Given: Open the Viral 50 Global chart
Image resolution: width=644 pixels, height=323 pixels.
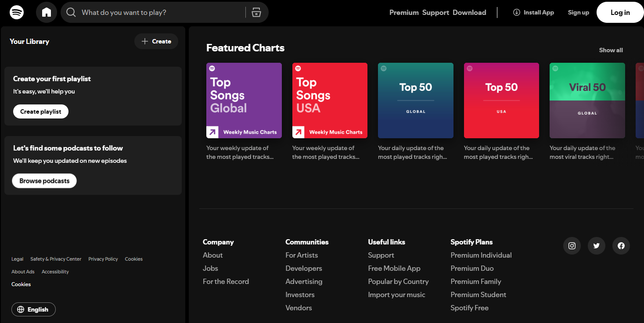Looking at the screenshot, I should point(587,100).
